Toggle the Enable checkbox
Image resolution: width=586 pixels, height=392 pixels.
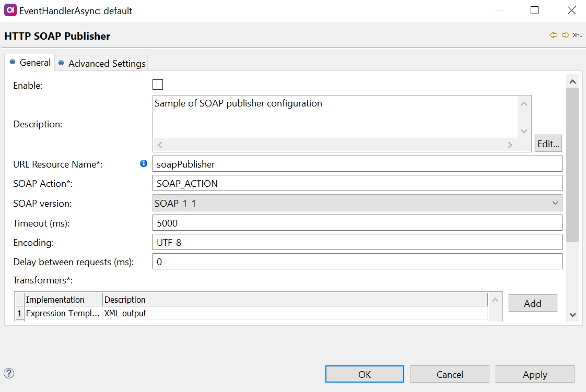158,85
